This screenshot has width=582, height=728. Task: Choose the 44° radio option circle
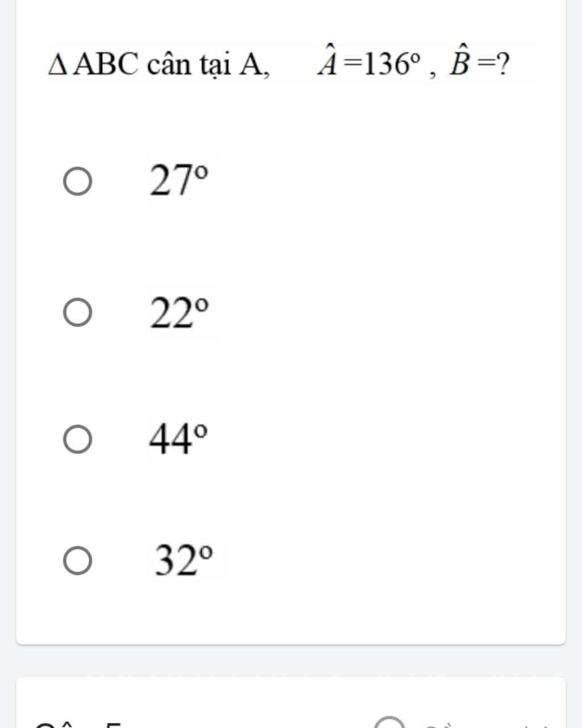[77, 439]
